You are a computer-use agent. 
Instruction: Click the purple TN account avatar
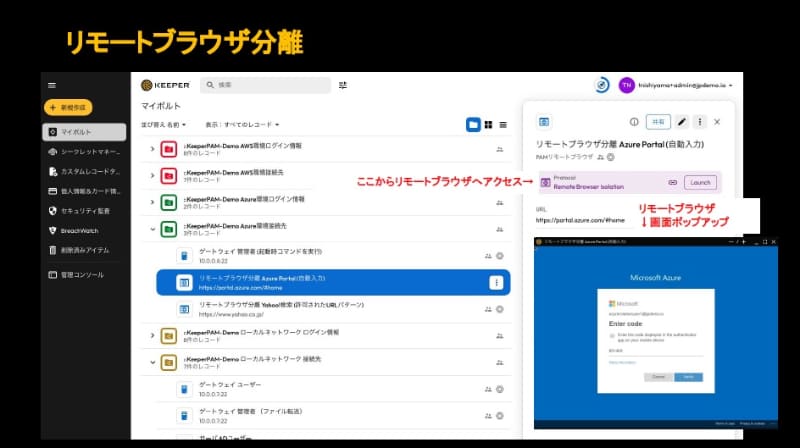627,85
